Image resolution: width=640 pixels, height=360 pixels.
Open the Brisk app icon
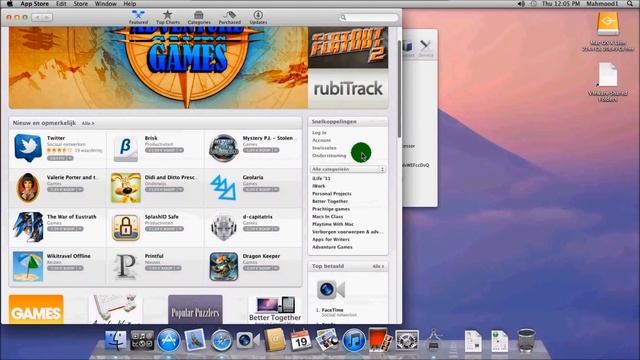(x=126, y=149)
